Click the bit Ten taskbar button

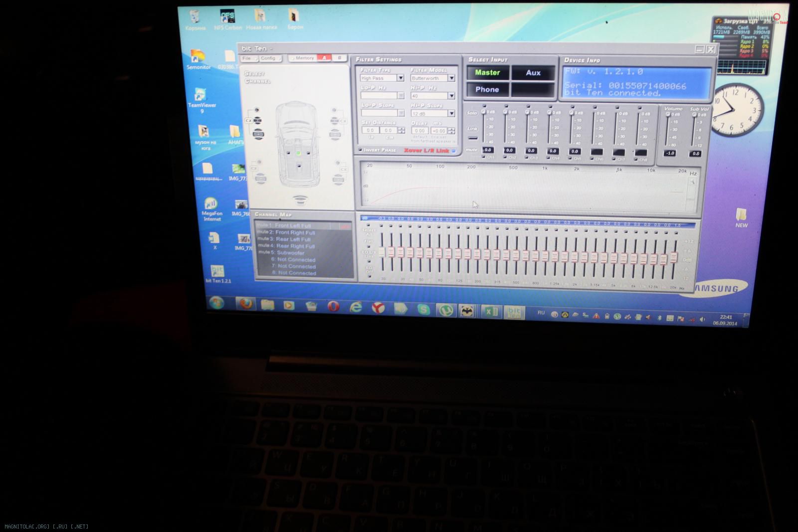pos(514,312)
